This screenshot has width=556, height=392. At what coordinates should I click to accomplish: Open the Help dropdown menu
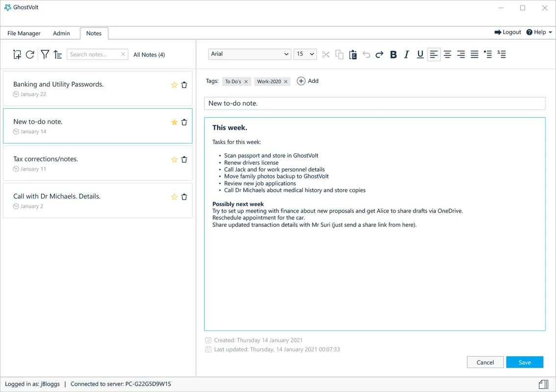pos(539,32)
